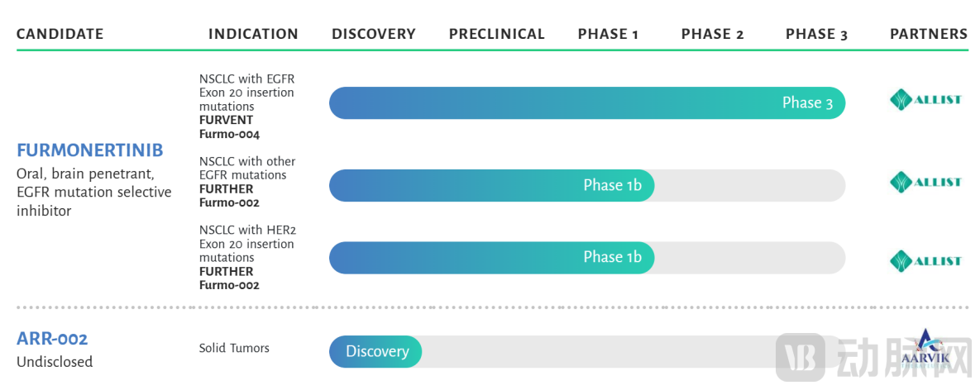Viewport: 980px width, 390px height.
Task: Click the INDICATION column header
Action: 253,34
